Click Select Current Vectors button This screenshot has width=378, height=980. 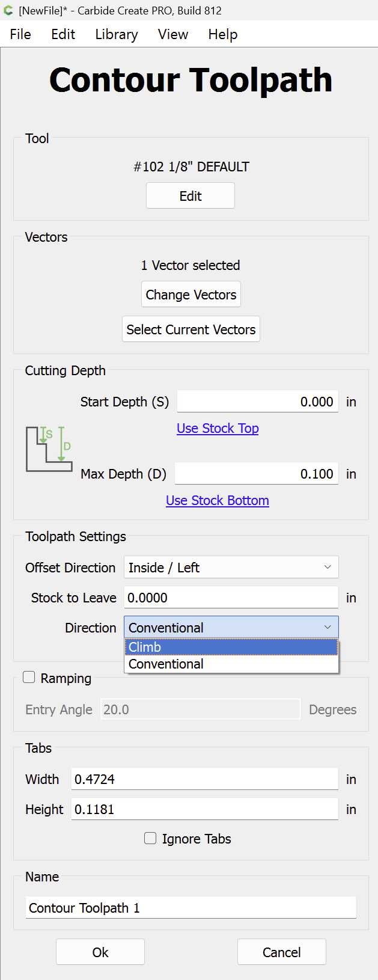click(191, 329)
